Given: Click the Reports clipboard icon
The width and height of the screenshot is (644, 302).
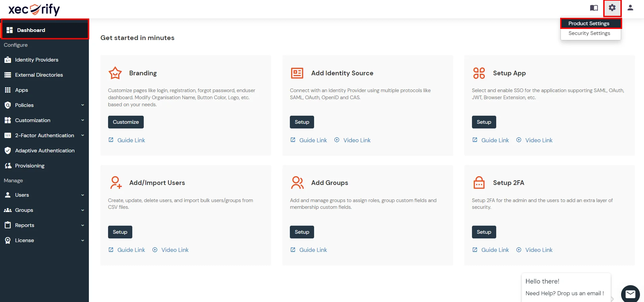Looking at the screenshot, I should (8, 225).
